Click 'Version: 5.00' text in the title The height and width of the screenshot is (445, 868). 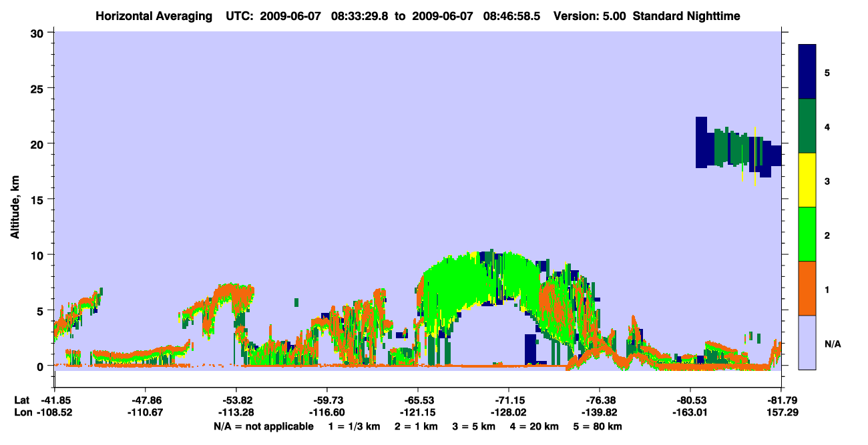pos(590,16)
